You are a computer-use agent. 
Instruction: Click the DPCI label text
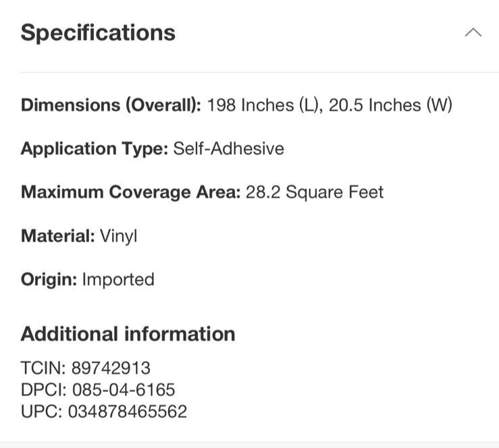pyautogui.click(x=44, y=390)
